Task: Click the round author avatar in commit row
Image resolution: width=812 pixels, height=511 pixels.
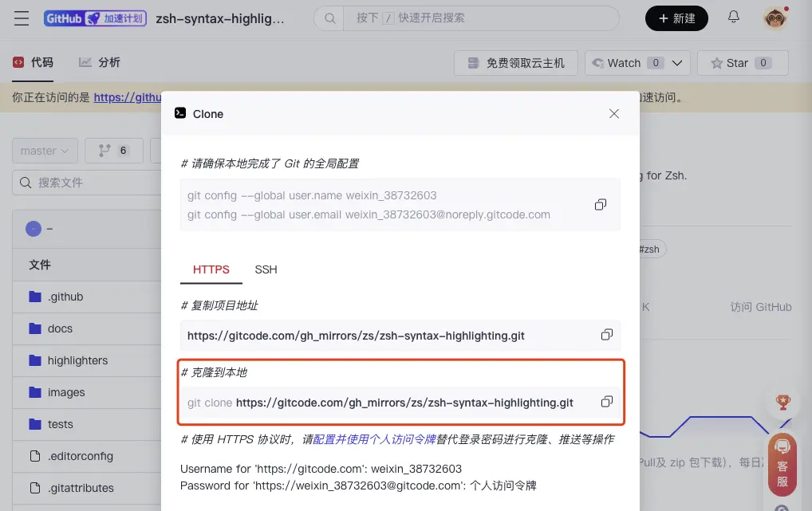Action: click(x=34, y=228)
